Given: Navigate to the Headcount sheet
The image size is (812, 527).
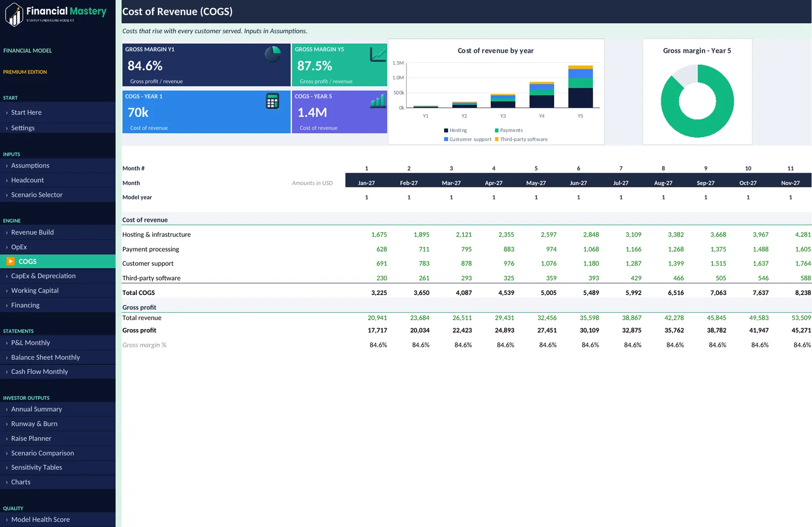Looking at the screenshot, I should click(x=58, y=180).
